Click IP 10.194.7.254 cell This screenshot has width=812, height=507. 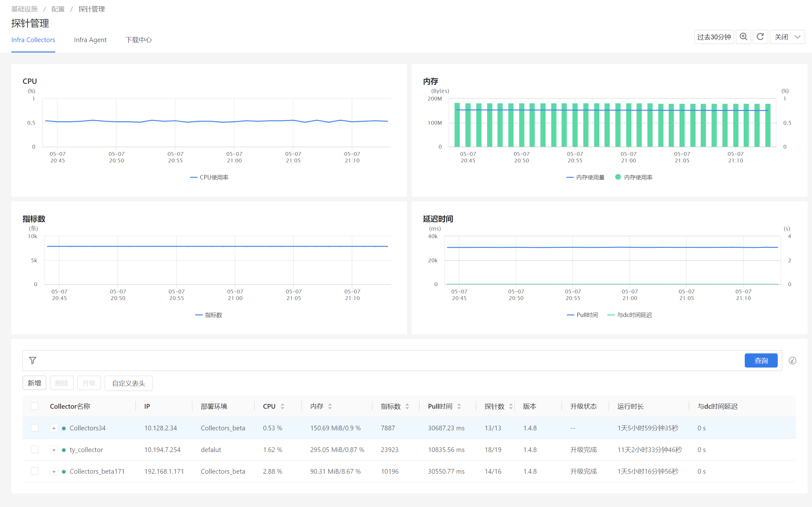click(162, 450)
